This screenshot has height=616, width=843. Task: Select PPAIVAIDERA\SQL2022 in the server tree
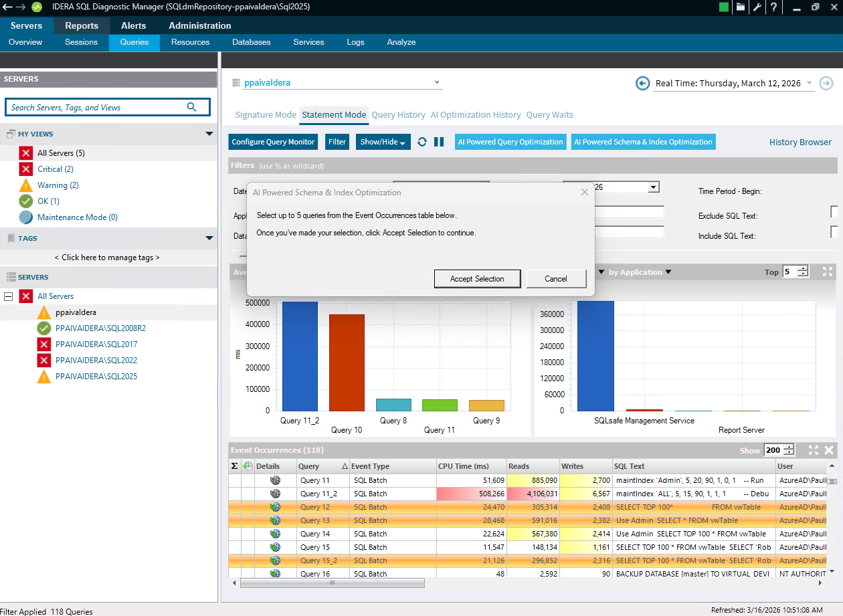pos(96,361)
